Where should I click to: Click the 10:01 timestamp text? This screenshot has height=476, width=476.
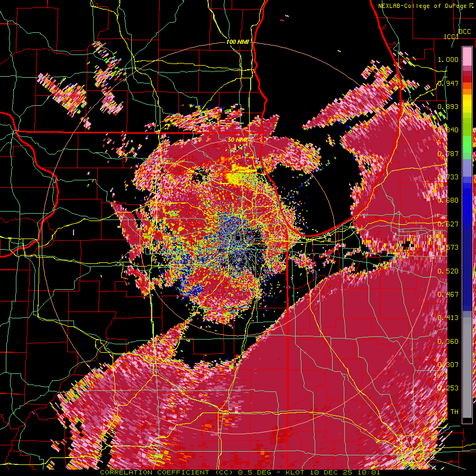click(369, 472)
